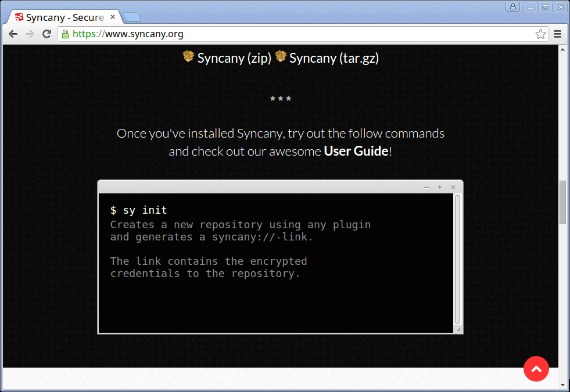Click the 'and generates a syncany://-link.' line
Screen dimensions: 570x392
pyautogui.click(x=211, y=237)
